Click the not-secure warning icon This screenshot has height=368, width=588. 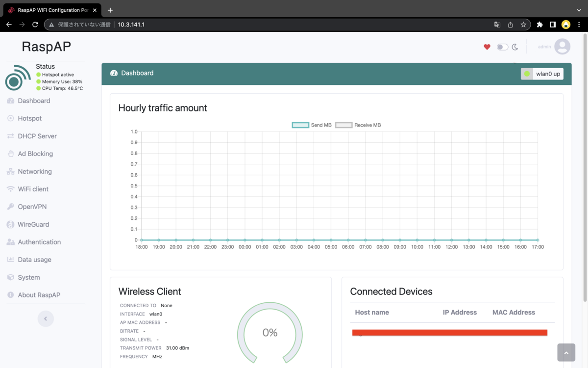coord(51,25)
